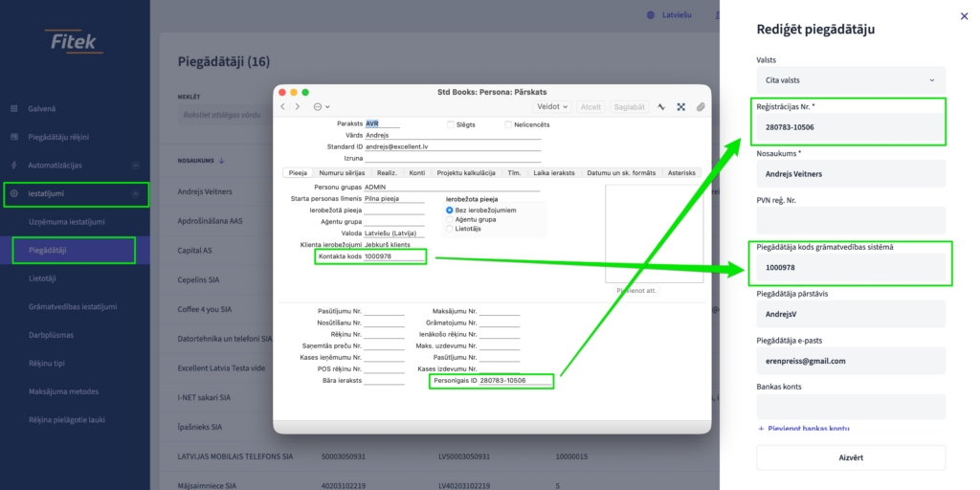Click the Fitek logo in the sidebar
980x490 pixels.
(x=75, y=42)
